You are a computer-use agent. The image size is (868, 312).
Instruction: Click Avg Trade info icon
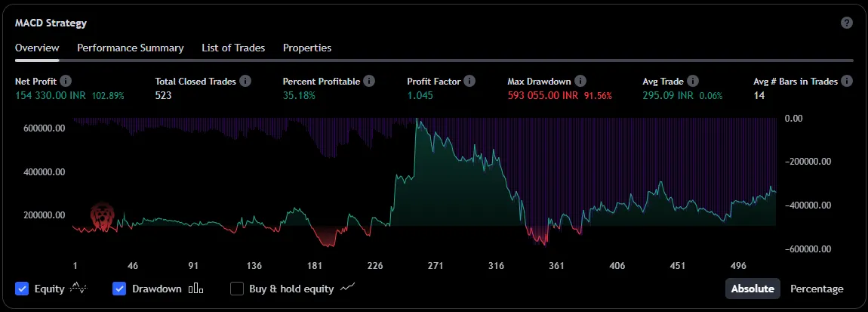[x=693, y=81]
